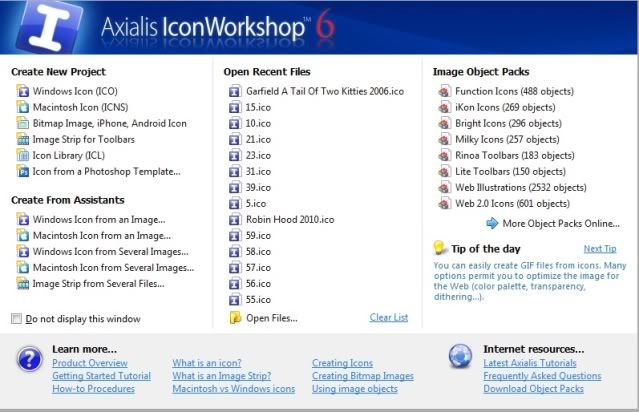The image size is (639, 412).
Task: Open Using image objects link
Action: click(x=355, y=388)
